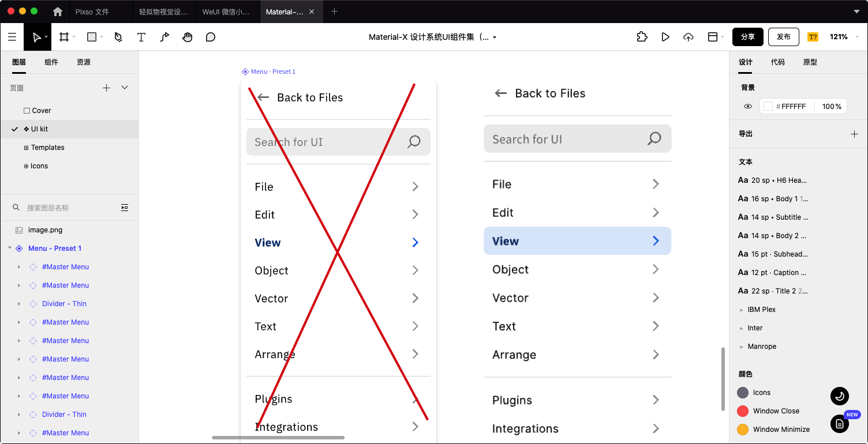Click the Window Close red swatch
This screenshot has width=868, height=444.
pyautogui.click(x=743, y=411)
